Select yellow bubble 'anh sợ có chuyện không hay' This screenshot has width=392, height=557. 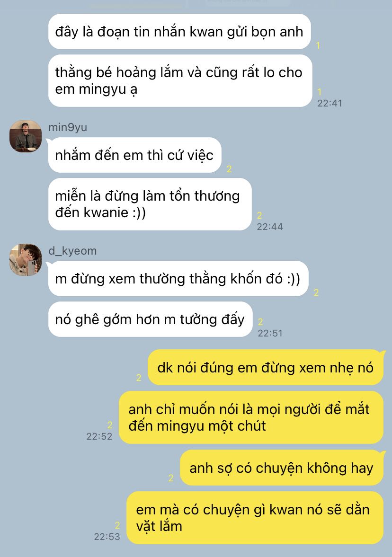[282, 468]
